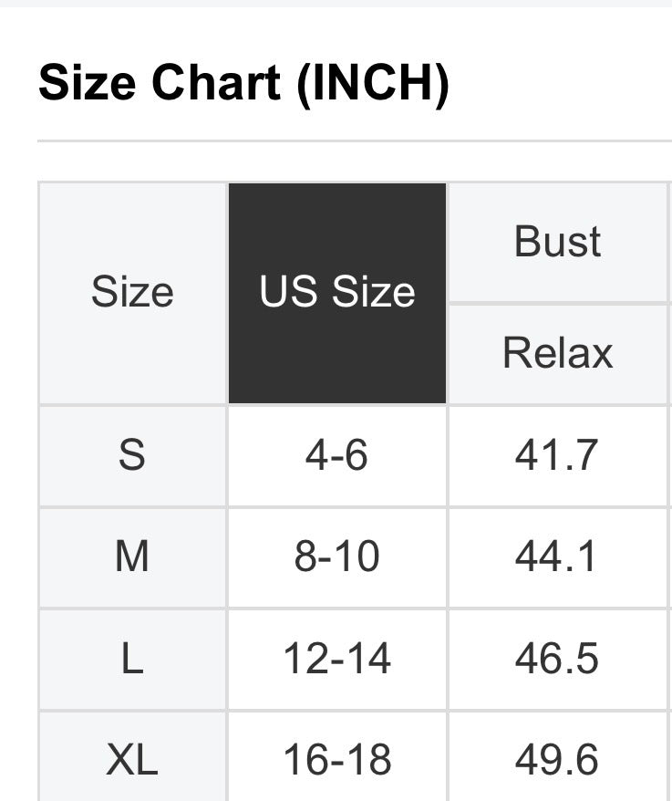Image resolution: width=672 pixels, height=801 pixels.
Task: Click the 41.7 bust measurement
Action: click(x=557, y=454)
